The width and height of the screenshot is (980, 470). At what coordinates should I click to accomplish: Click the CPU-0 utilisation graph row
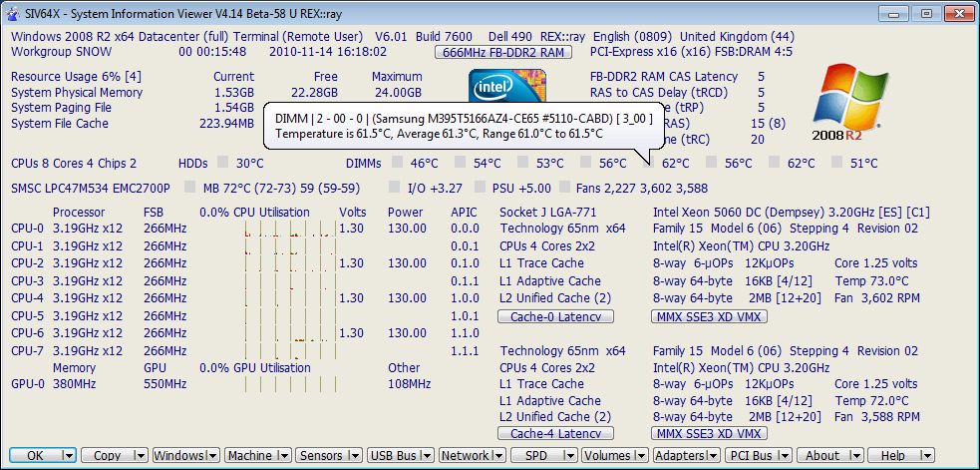tap(291, 230)
